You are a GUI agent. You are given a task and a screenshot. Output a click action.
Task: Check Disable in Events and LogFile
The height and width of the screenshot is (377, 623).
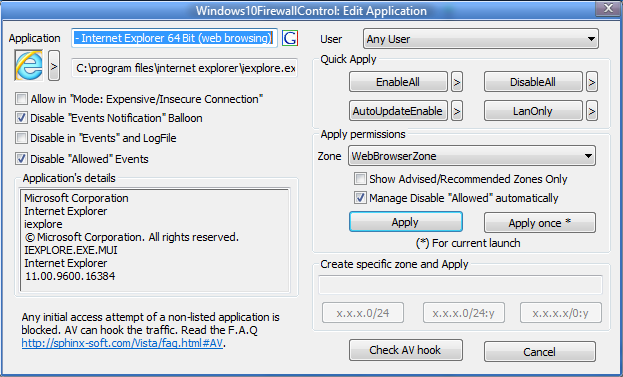tap(21, 138)
